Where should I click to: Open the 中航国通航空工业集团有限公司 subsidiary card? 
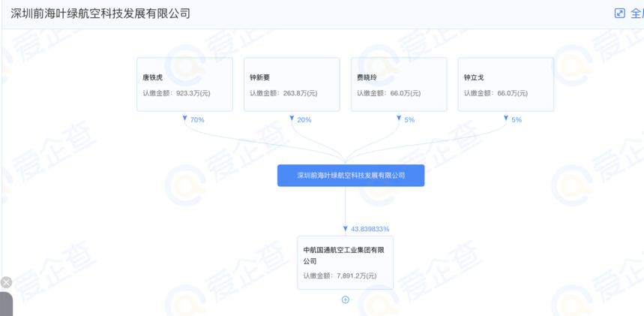point(346,263)
